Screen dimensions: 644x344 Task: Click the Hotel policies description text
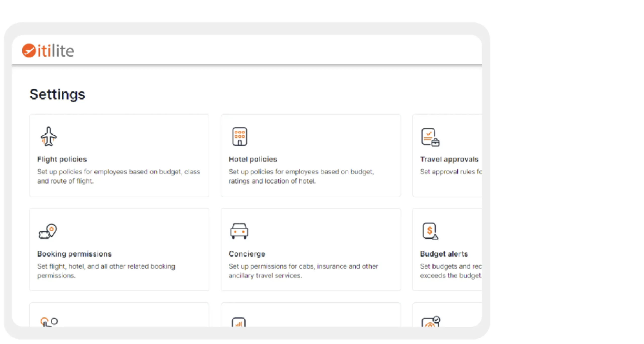pyautogui.click(x=301, y=176)
